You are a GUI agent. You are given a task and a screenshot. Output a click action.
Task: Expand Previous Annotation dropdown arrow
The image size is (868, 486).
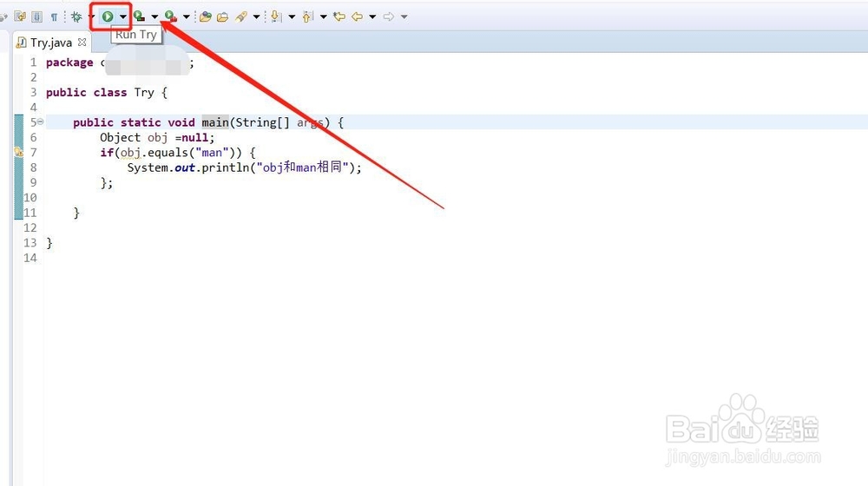click(324, 17)
